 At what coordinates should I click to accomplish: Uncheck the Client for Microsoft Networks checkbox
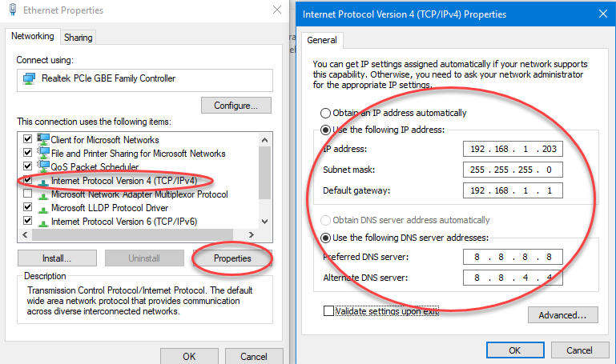27,139
